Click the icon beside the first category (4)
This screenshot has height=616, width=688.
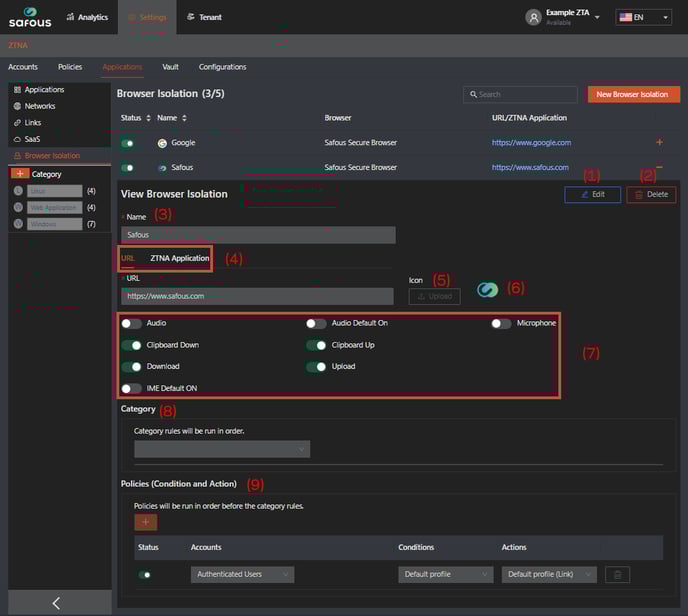18,190
